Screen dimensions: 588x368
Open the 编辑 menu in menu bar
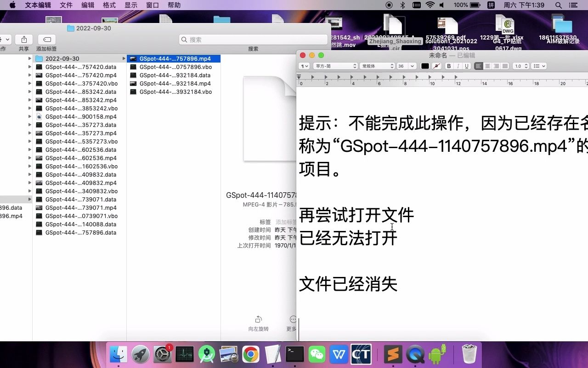pyautogui.click(x=87, y=5)
